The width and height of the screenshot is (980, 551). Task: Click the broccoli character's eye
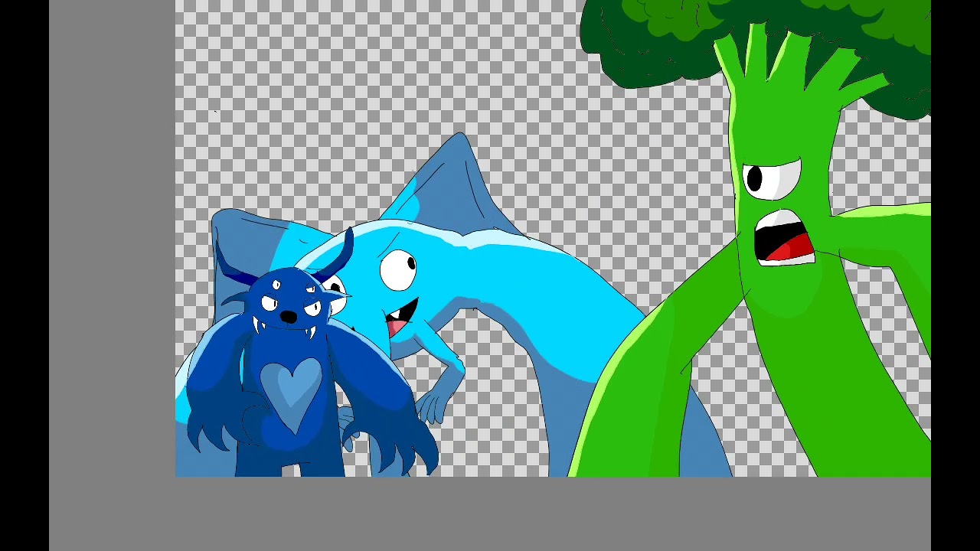[x=772, y=180]
